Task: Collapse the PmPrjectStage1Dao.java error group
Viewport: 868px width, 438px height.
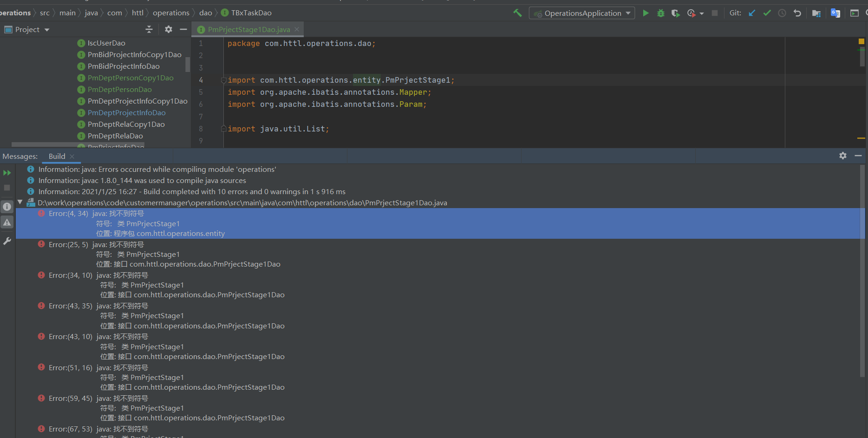Action: (x=20, y=203)
